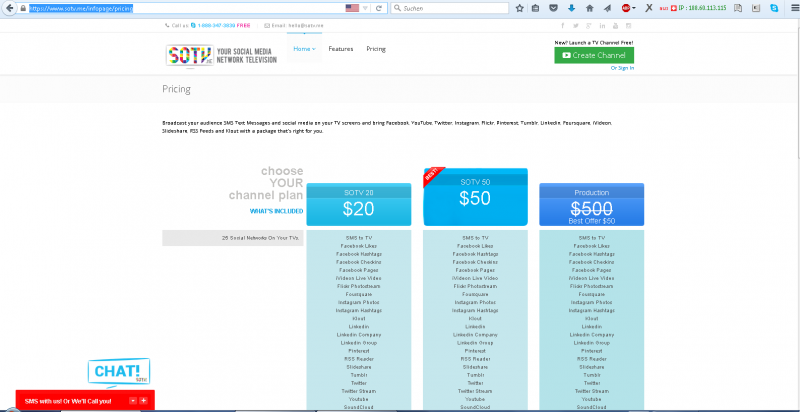Click Pinterest in SOTV 20 column

pyautogui.click(x=359, y=351)
